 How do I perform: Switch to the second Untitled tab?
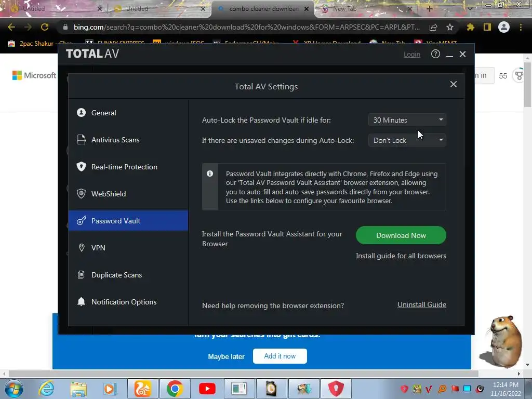pyautogui.click(x=159, y=9)
